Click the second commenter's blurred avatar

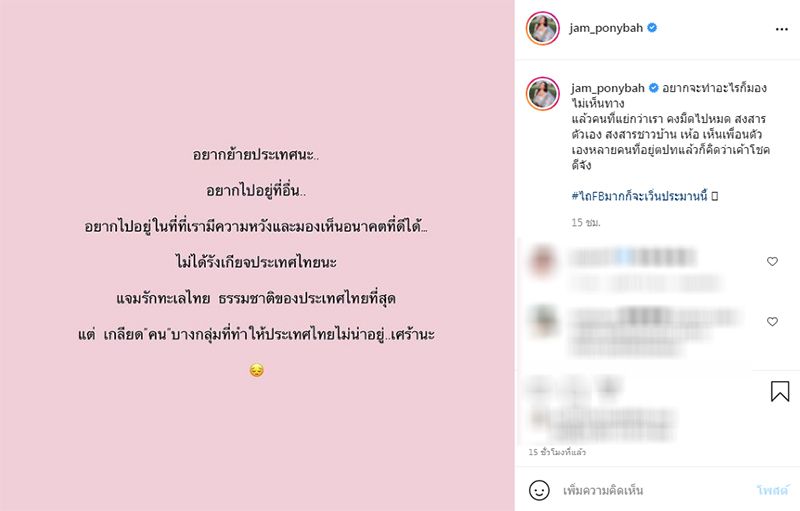click(x=543, y=321)
